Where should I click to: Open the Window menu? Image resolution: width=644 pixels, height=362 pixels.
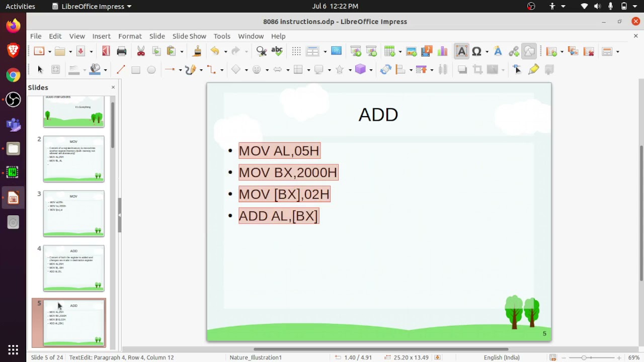(251, 36)
